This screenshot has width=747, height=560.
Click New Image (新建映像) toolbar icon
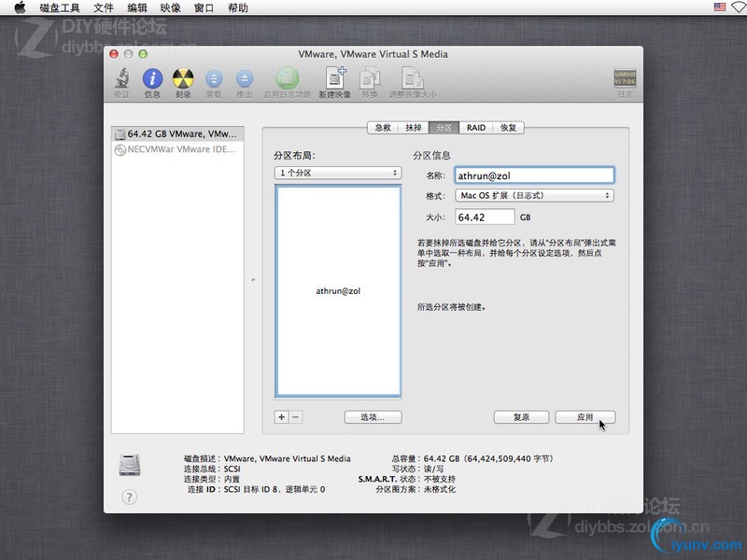(335, 78)
